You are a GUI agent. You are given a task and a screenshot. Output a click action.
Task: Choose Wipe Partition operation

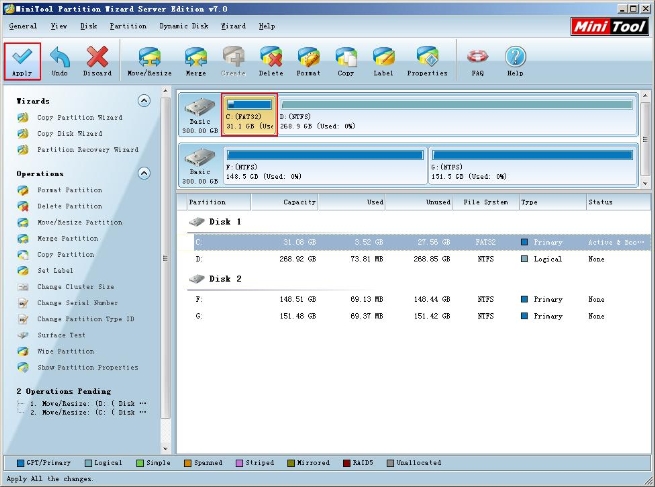[66, 351]
